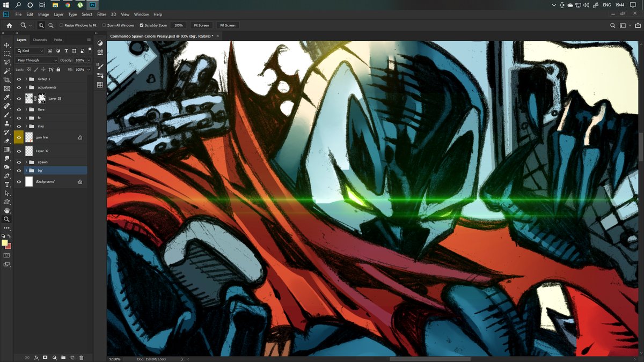Select the Brush tool
Image resolution: width=644 pixels, height=362 pixels.
point(7,115)
